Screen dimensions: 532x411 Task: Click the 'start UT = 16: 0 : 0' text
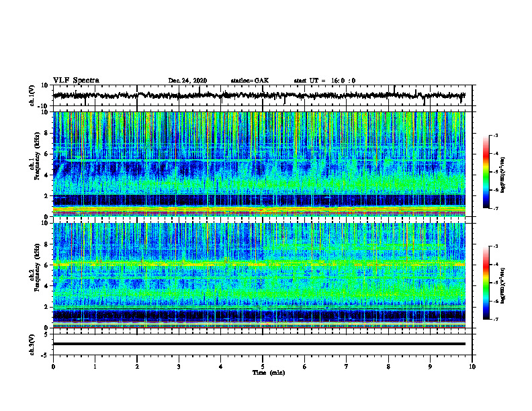(324, 81)
